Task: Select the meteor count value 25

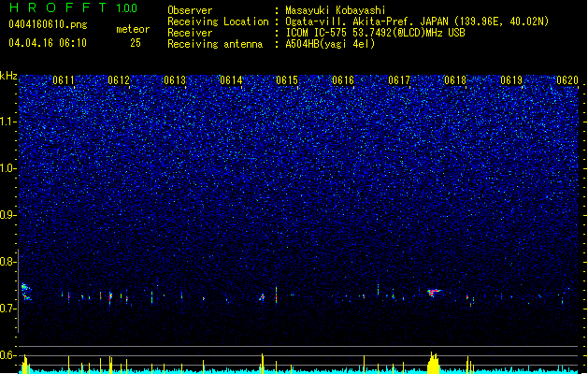Action: [x=136, y=43]
